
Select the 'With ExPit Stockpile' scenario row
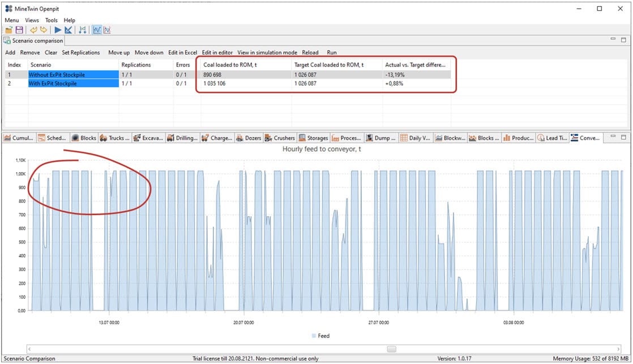73,84
